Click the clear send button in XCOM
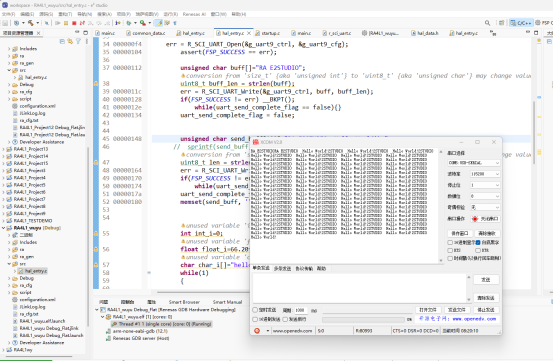This screenshot has height=361, width=554. 486,298
